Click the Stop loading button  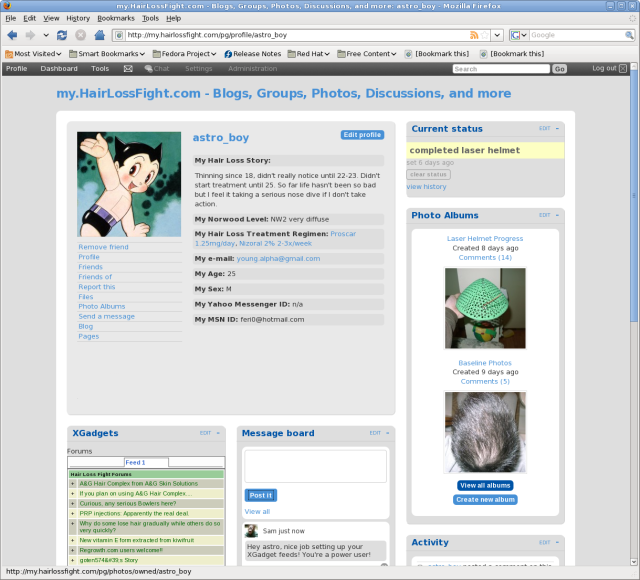click(81, 35)
